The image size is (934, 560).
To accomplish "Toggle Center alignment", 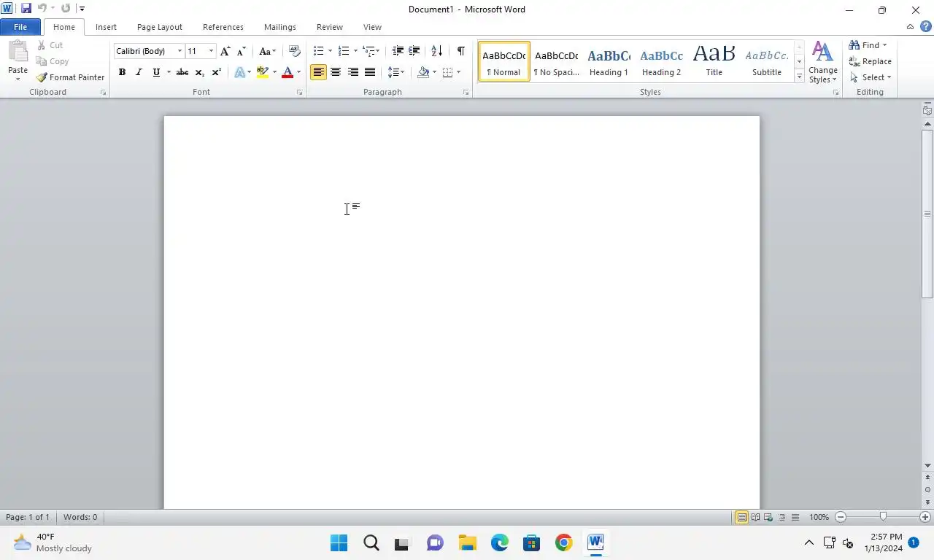I will [x=336, y=72].
